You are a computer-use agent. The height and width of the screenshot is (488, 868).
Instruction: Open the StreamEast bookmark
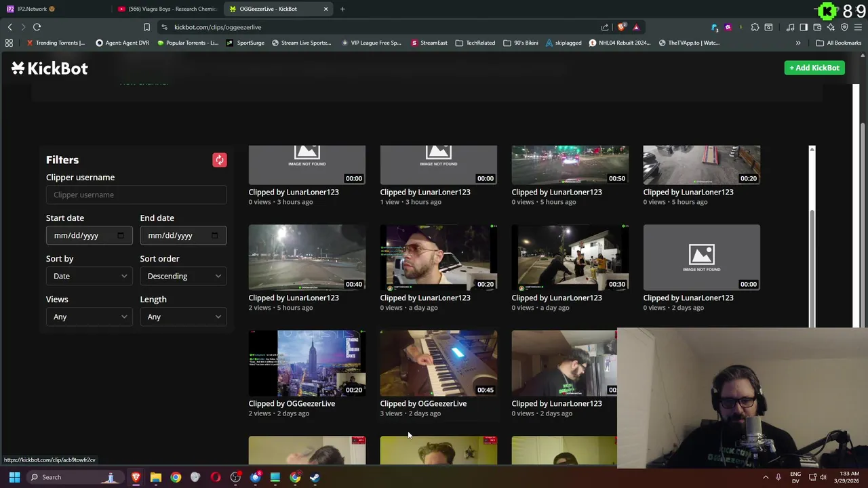click(x=429, y=43)
